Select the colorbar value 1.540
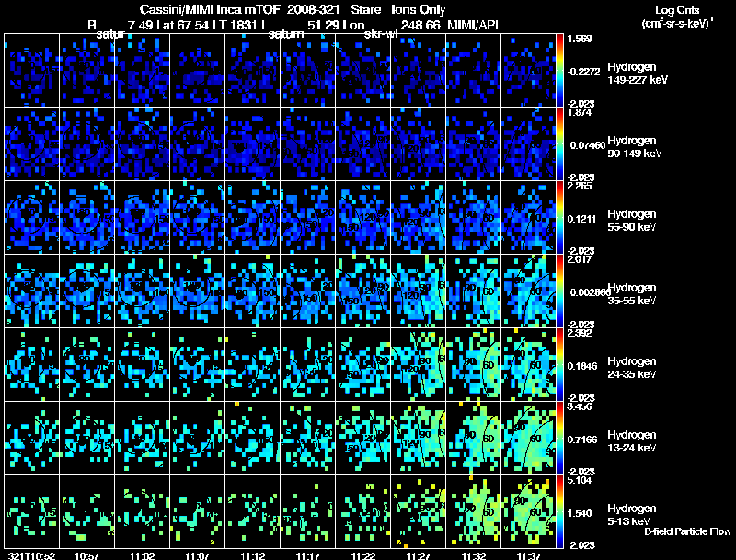 pos(580,513)
